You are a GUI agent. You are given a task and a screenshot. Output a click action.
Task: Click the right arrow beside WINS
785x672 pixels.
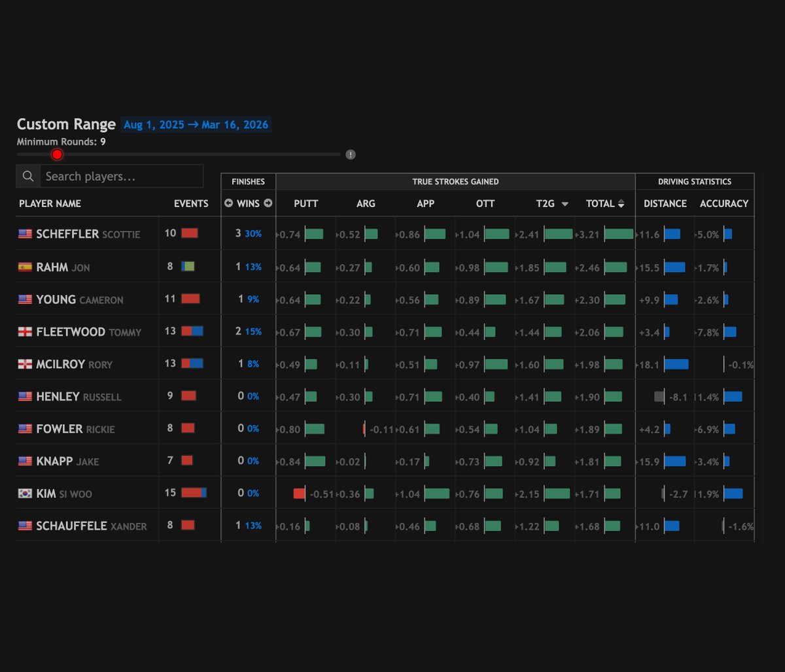tap(268, 203)
